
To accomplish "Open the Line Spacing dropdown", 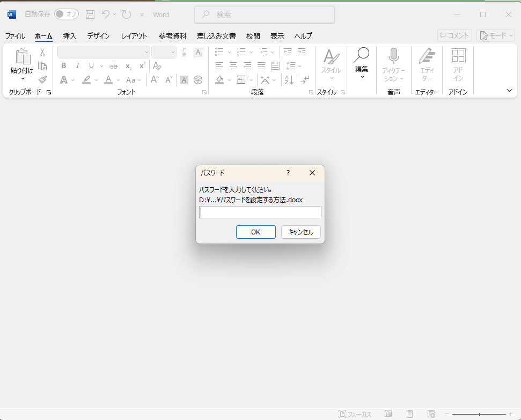I will click(x=294, y=65).
